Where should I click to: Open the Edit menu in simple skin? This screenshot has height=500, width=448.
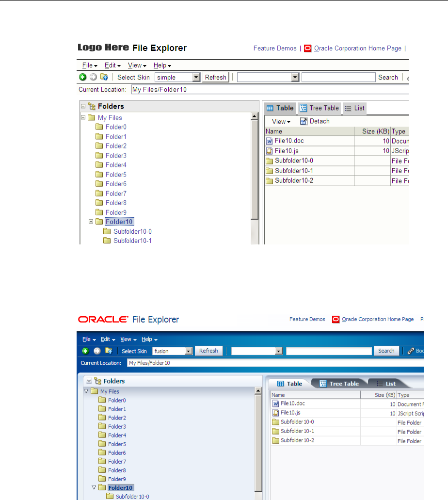112,65
